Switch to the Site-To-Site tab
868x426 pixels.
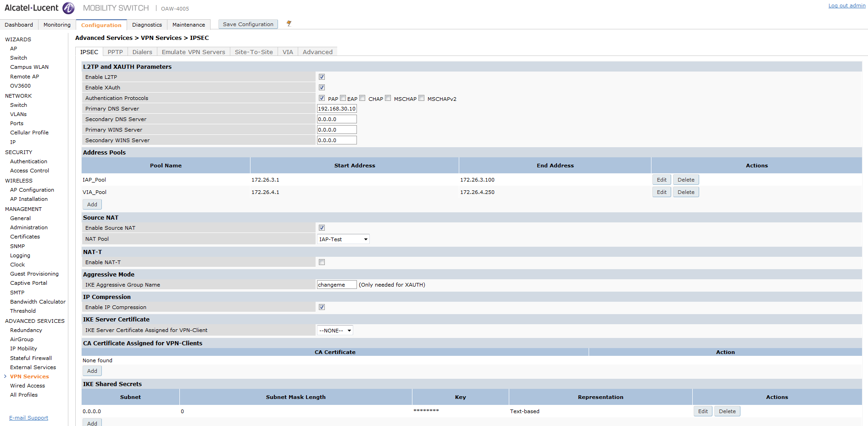[x=253, y=52]
